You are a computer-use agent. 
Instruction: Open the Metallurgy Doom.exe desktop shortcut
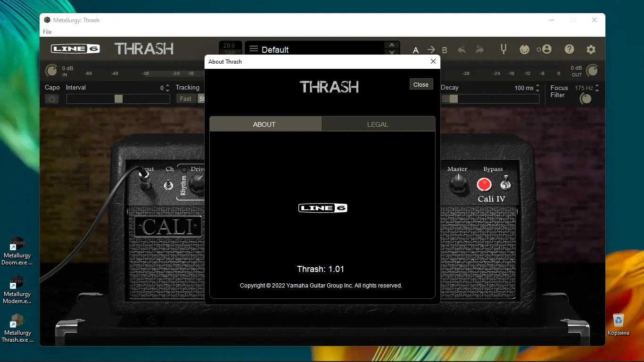pos(17,252)
